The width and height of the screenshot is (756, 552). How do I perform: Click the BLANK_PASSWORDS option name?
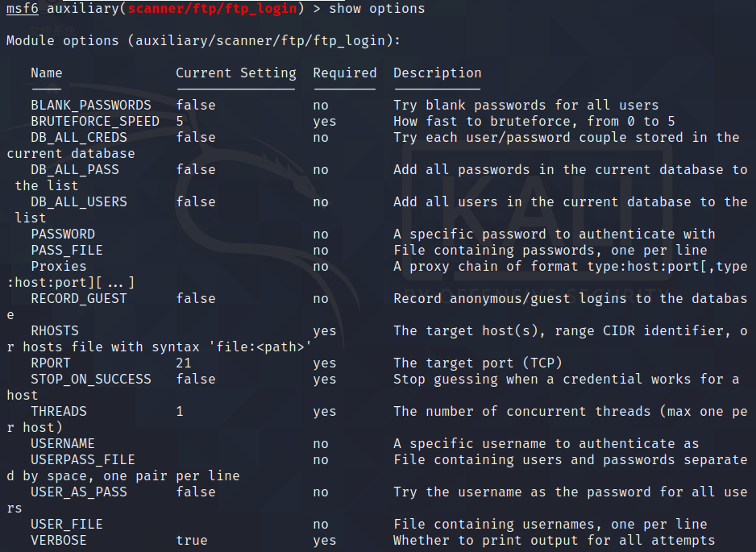point(91,105)
